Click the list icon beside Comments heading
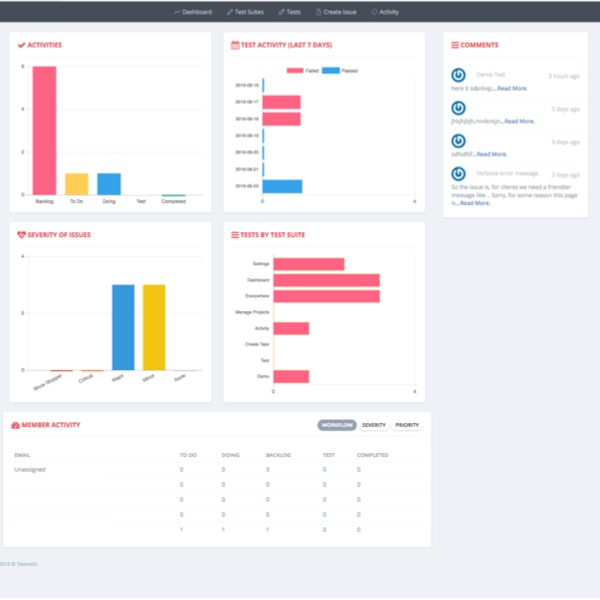The height and width of the screenshot is (600, 600). click(455, 45)
